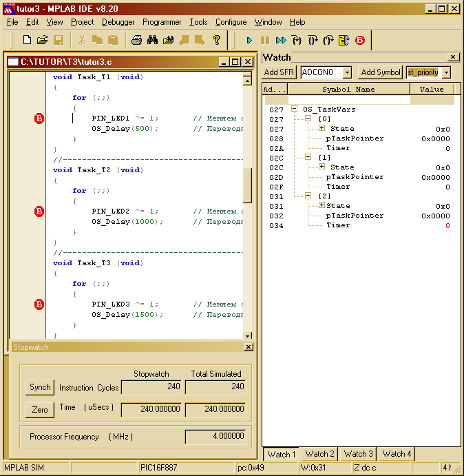The image size is (464, 476).
Task: Switch to the Watch 4 tab
Action: pyautogui.click(x=397, y=454)
